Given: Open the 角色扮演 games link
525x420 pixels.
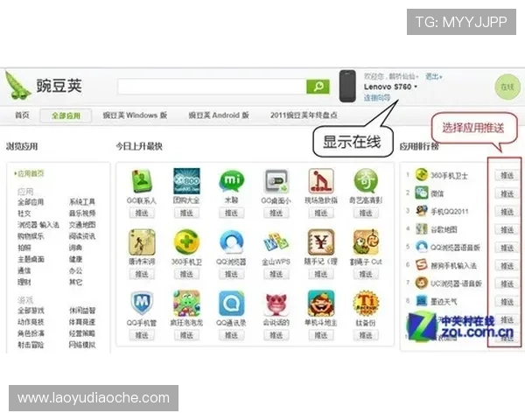Looking at the screenshot, I should tap(31, 333).
